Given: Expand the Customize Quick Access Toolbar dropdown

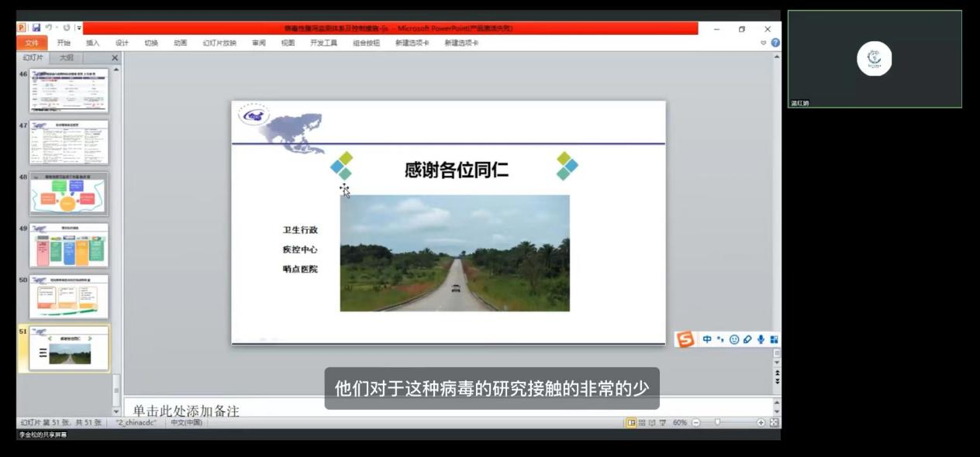Looking at the screenshot, I should (79, 28).
